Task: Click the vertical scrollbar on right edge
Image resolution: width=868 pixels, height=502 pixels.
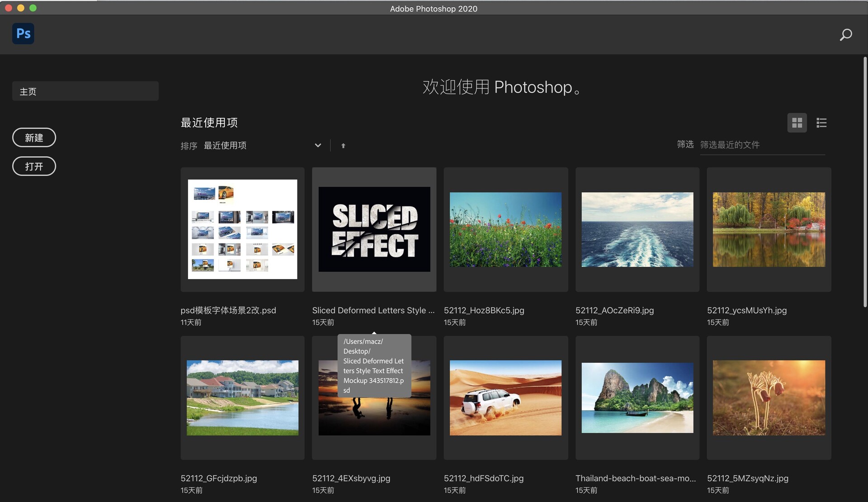Action: [865, 182]
